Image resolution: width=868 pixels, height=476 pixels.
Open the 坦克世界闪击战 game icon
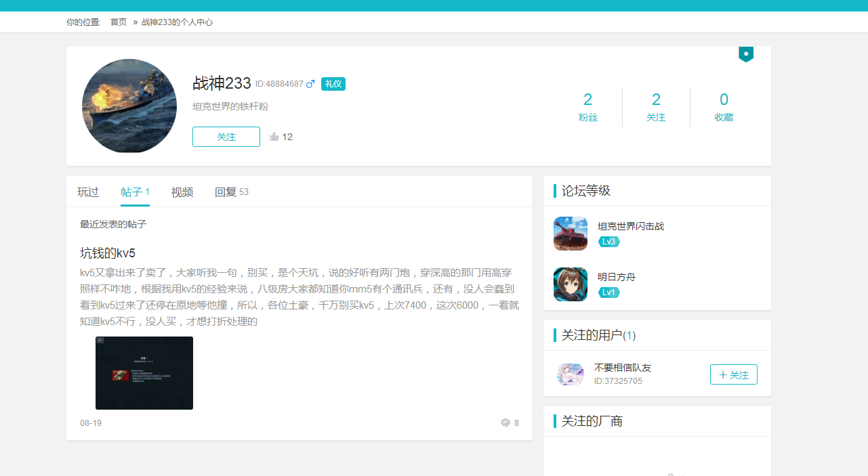point(571,234)
